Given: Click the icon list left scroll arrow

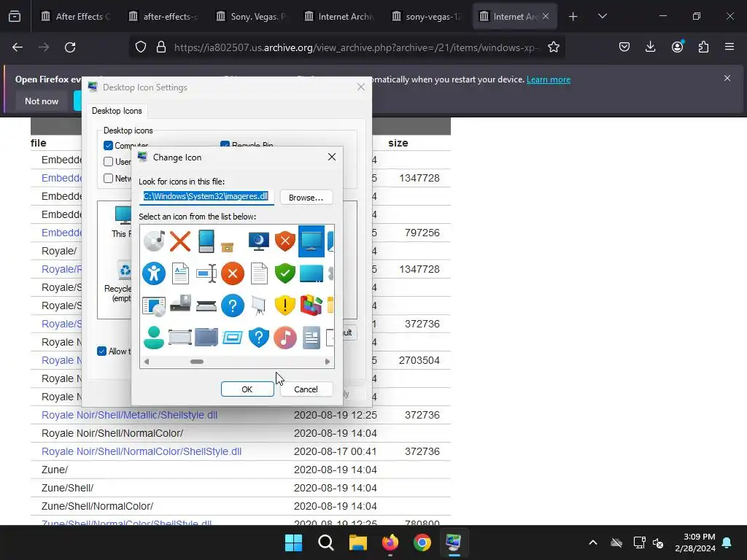Looking at the screenshot, I should (x=147, y=362).
